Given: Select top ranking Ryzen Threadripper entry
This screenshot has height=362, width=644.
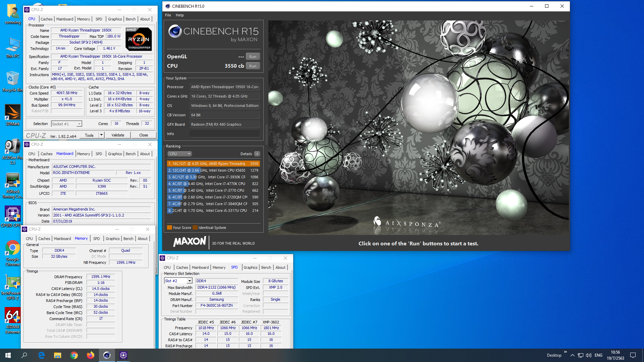Looking at the screenshot, I should tap(213, 164).
